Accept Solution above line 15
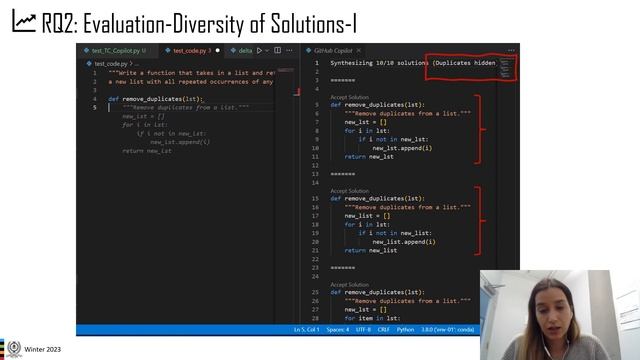Image resolution: width=640 pixels, height=360 pixels. click(349, 191)
